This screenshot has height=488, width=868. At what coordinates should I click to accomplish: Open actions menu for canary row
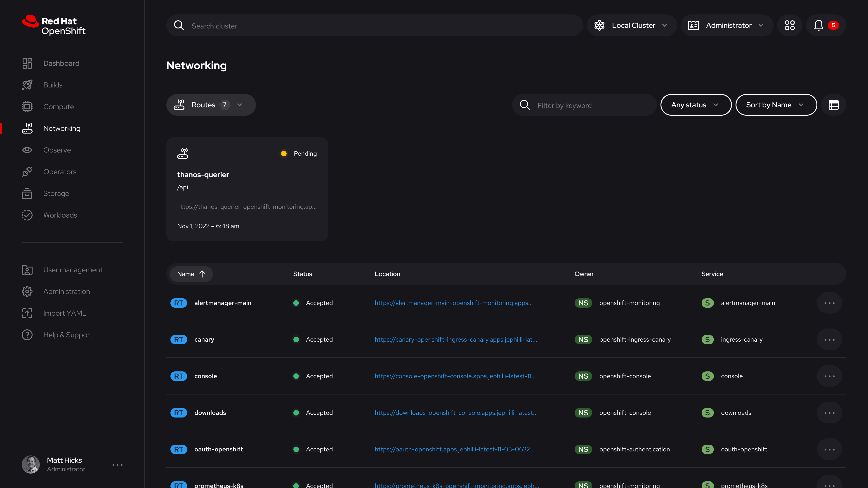click(829, 340)
